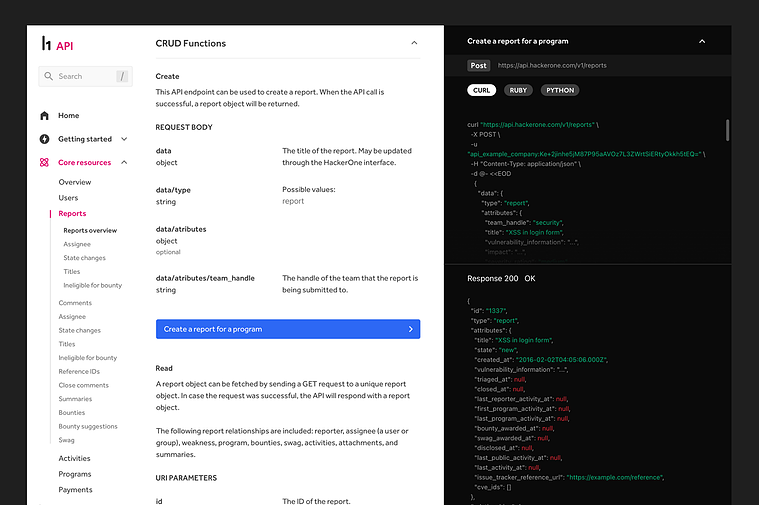This screenshot has width=759, height=505.
Task: Click the Core resources icon
Action: pyautogui.click(x=45, y=162)
